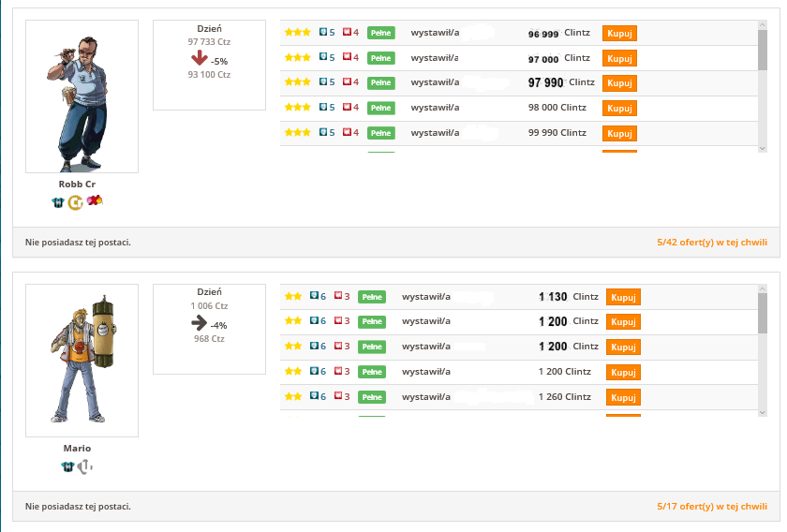
Task: Click the blue power icon in the 1 130 Clintz row
Action: point(314,296)
